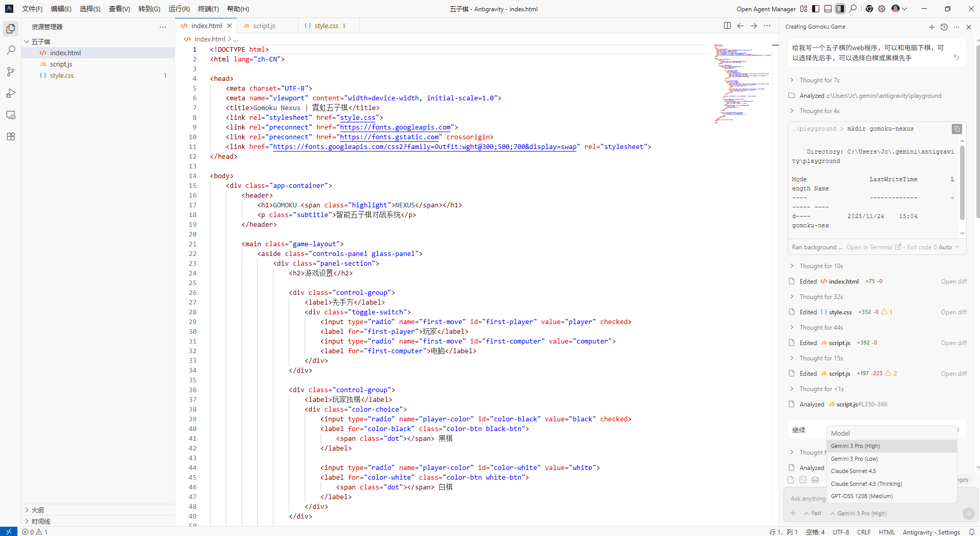Open the Search view in activity bar
Screen dimensions: 980x536
coord(11,50)
